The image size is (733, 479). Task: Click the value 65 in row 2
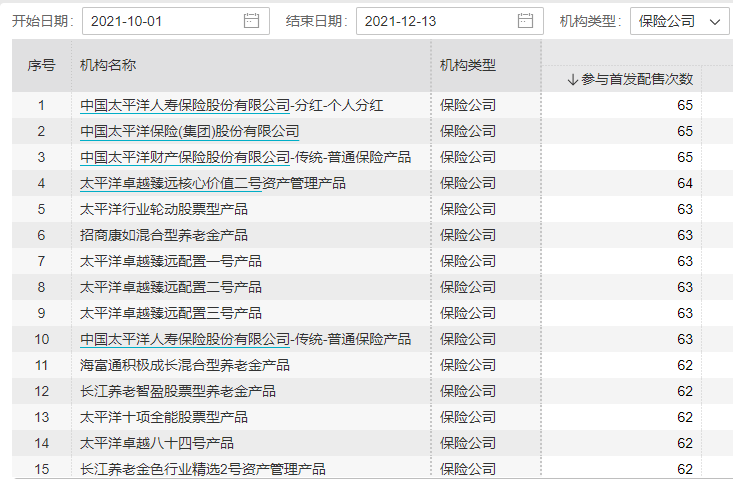pyautogui.click(x=685, y=132)
